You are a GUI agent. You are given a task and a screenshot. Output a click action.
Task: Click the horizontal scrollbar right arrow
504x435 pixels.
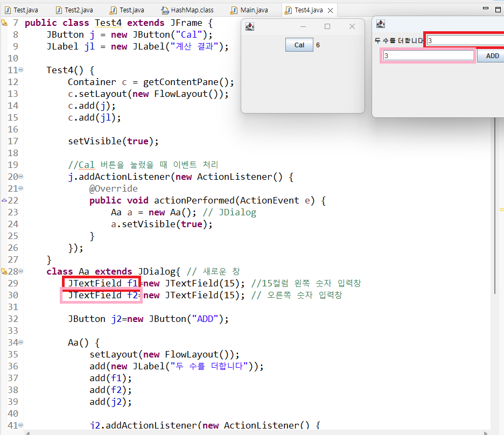[x=486, y=433]
